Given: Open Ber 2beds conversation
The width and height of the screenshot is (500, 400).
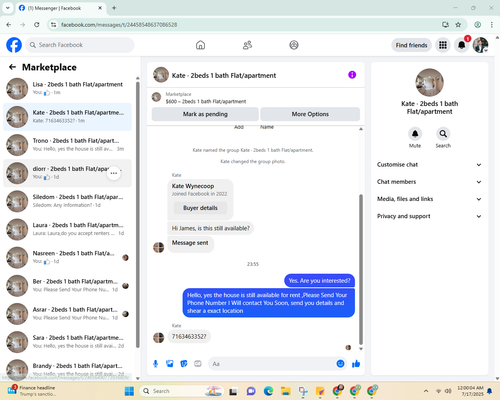Looking at the screenshot, I should pos(67,286).
